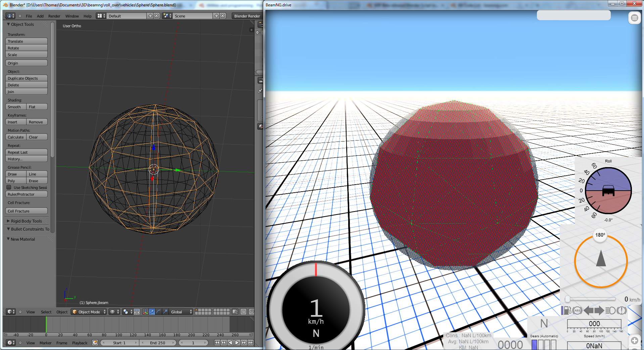
Task: Open the screen layout browser icon
Action: click(x=101, y=16)
